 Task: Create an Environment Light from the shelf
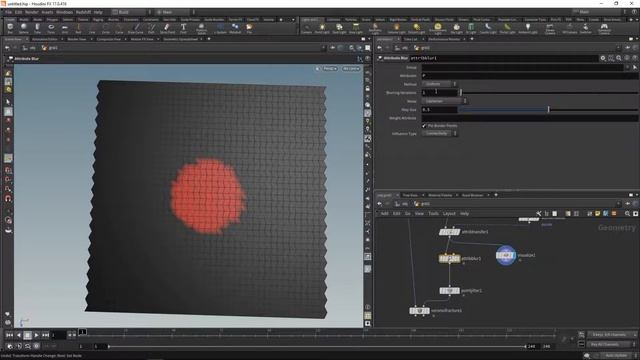click(438, 29)
